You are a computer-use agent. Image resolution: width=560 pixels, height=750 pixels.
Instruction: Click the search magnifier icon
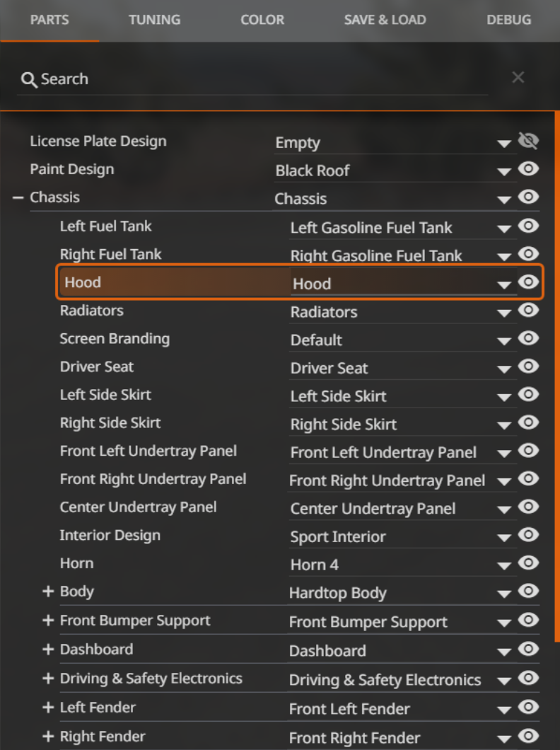click(29, 80)
